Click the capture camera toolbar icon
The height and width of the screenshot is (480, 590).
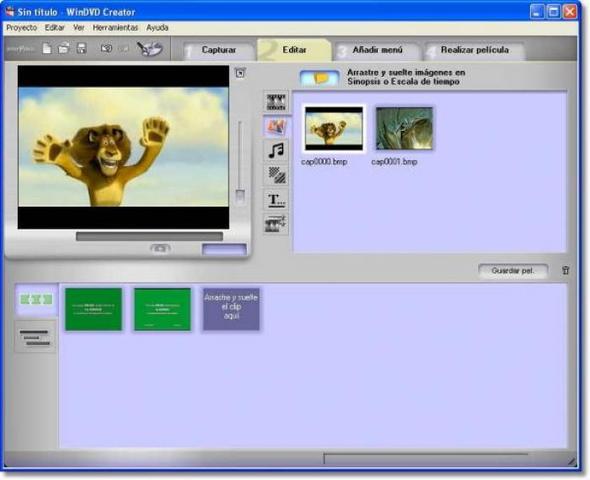(x=106, y=49)
